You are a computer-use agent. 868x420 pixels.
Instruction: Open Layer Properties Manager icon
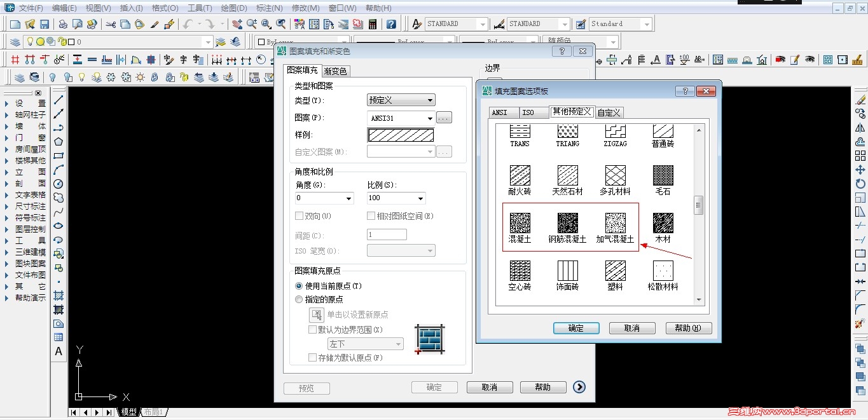pyautogui.click(x=15, y=42)
